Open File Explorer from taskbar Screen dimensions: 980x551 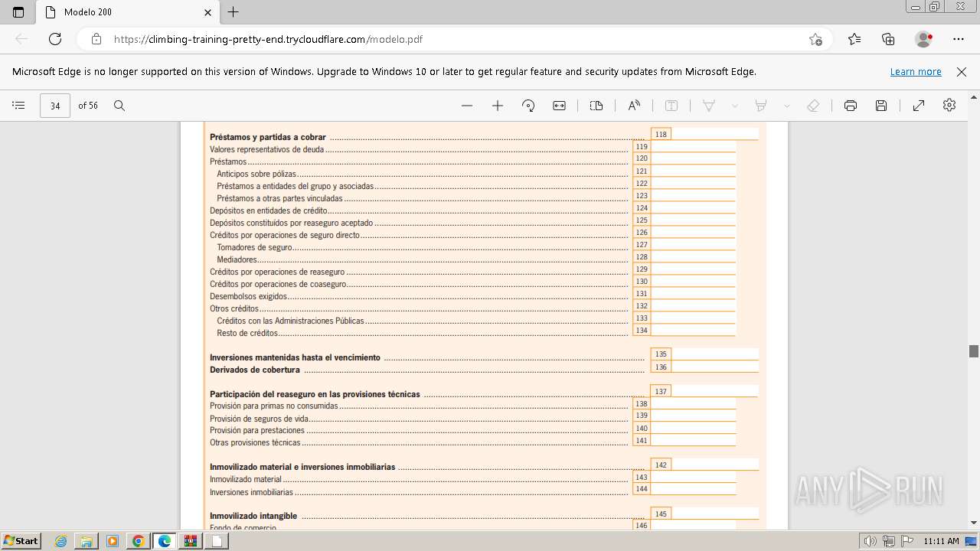tap(87, 541)
